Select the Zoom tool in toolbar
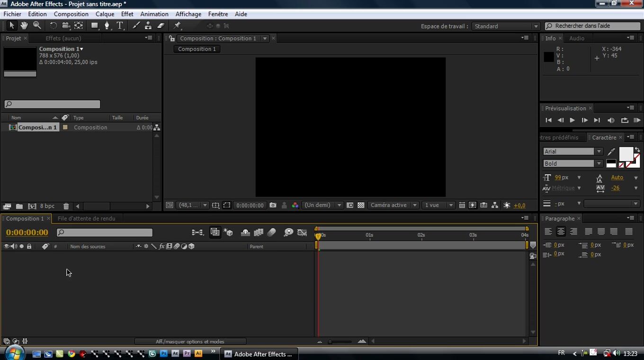 [x=37, y=26]
